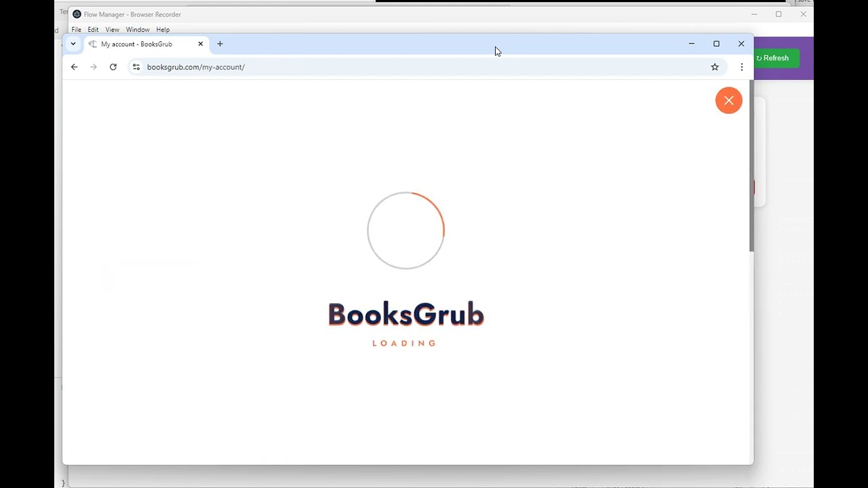868x488 pixels.
Task: Maximize the Flow Manager window
Action: click(778, 14)
